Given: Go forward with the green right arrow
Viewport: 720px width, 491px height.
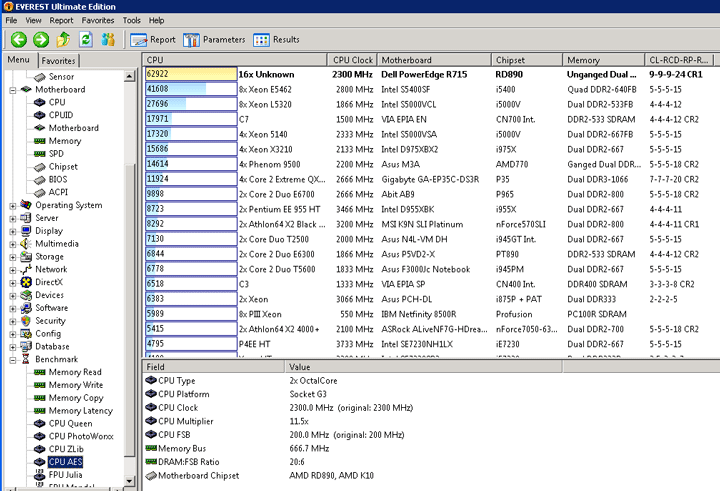Looking at the screenshot, I should click(x=41, y=40).
